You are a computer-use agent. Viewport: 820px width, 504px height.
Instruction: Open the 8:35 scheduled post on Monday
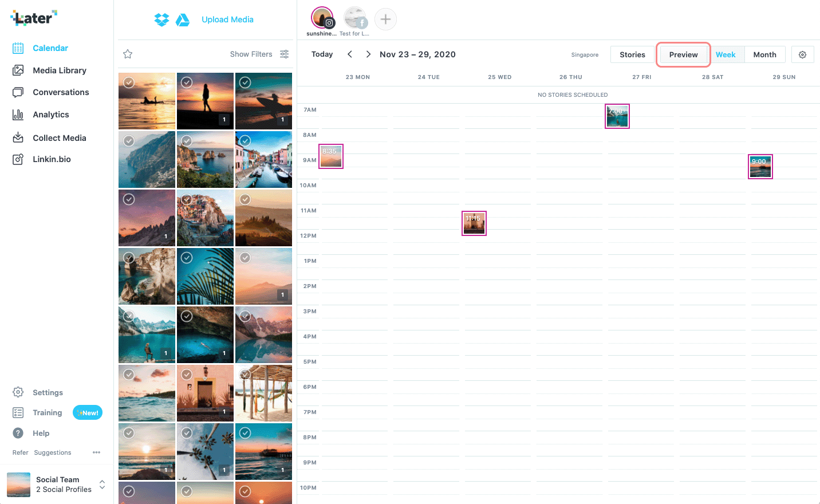(x=331, y=156)
